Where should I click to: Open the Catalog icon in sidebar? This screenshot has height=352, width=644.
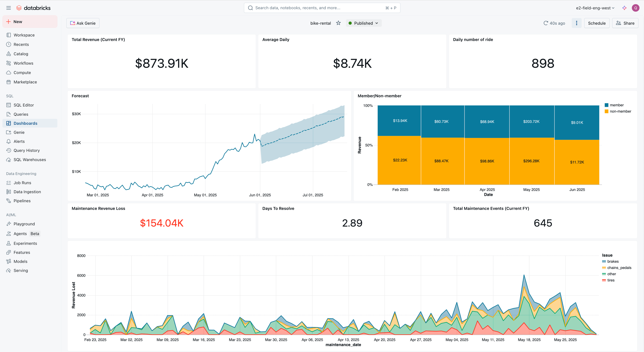coord(9,54)
